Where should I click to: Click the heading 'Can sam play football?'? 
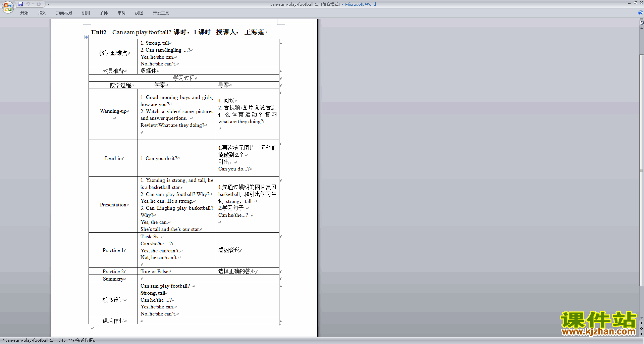[x=142, y=32]
